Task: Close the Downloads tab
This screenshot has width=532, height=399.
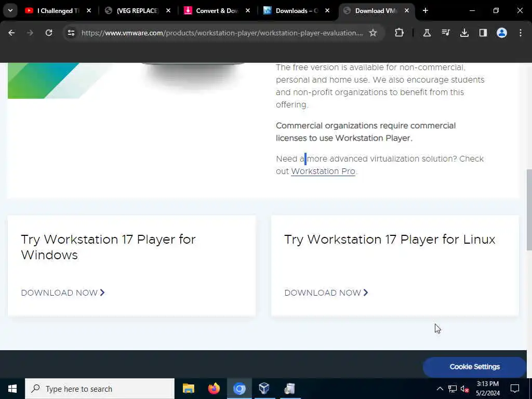Action: click(327, 10)
